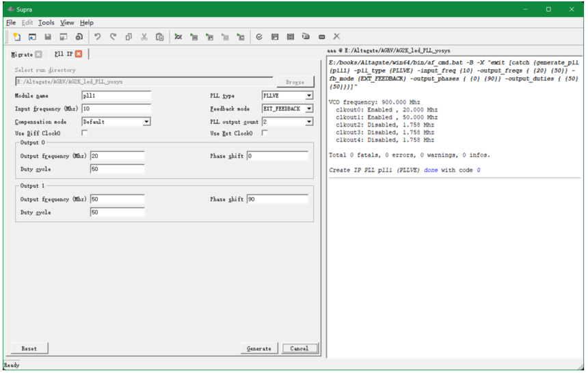
Task: Click the toolbar icon right of boxed P
Action: pos(291,37)
